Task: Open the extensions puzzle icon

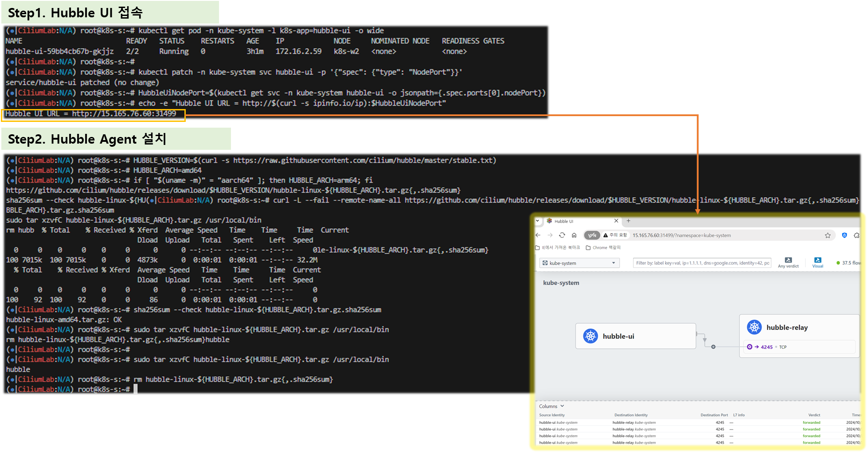Action: pos(857,235)
